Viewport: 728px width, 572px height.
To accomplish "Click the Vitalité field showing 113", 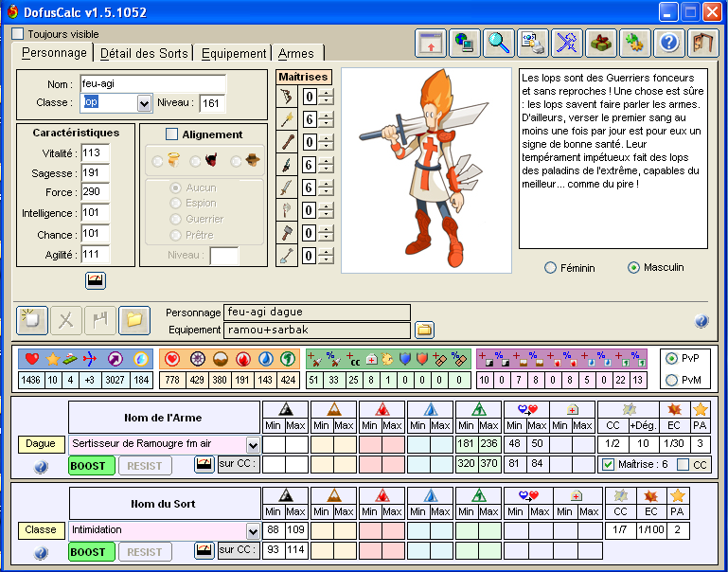I will pos(96,152).
